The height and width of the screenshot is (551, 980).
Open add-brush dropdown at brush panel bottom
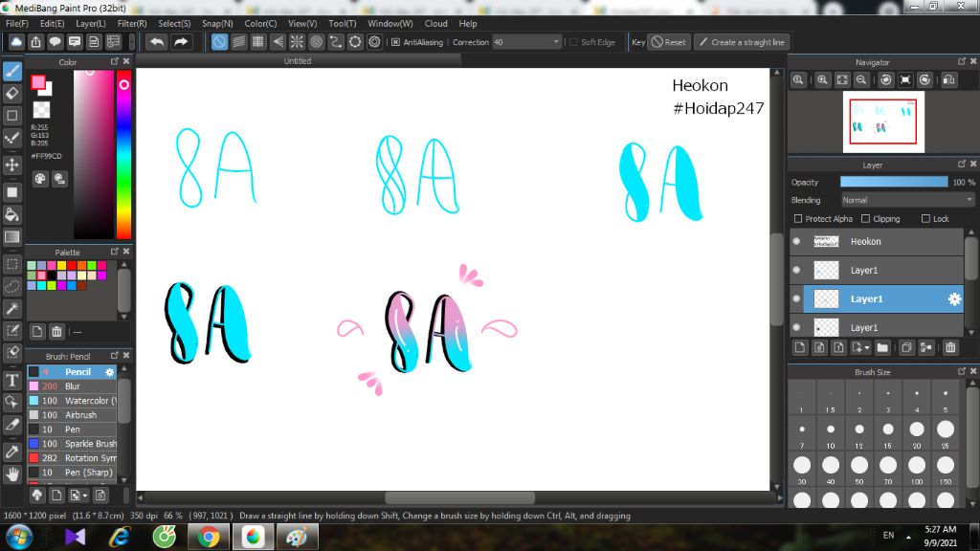click(85, 496)
